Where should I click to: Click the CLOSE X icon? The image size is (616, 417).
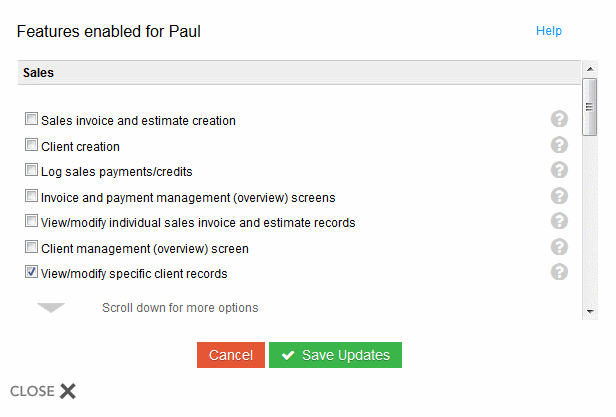pos(67,391)
